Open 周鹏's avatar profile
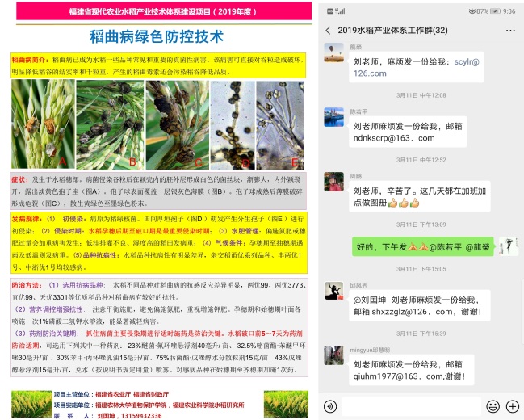The width and height of the screenshot is (524, 420). click(333, 183)
